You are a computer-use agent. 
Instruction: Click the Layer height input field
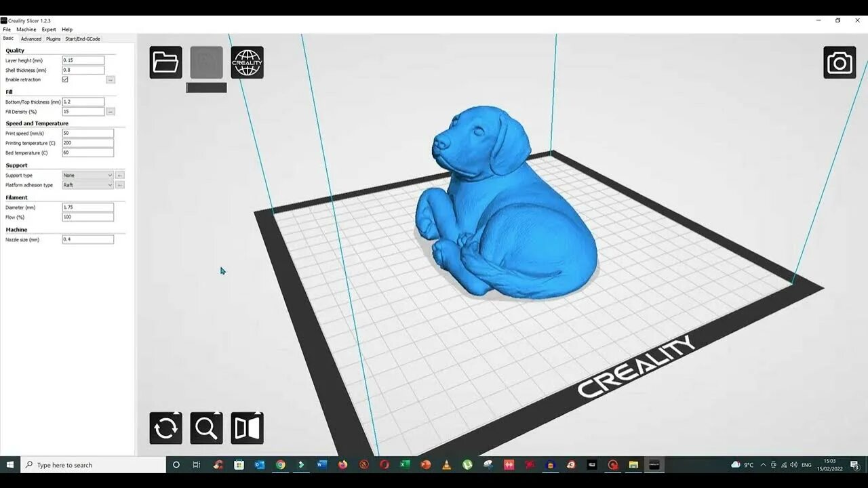coord(83,60)
